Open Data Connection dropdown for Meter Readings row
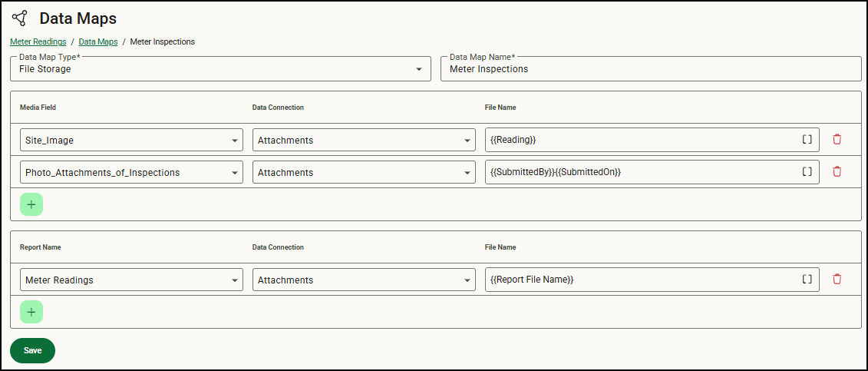The height and width of the screenshot is (371, 868). (x=365, y=279)
